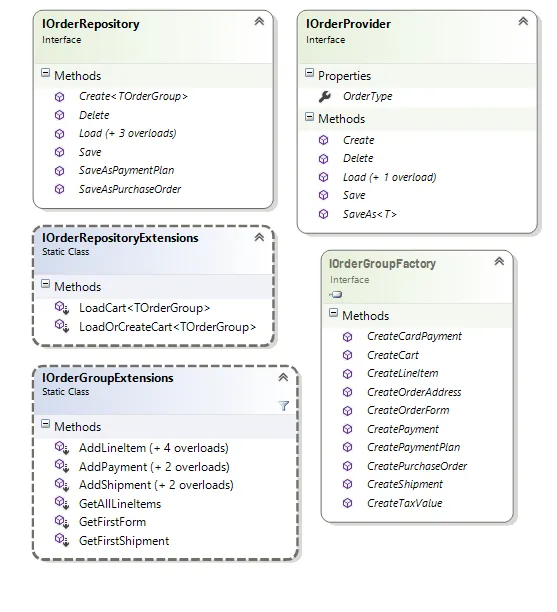The width and height of the screenshot is (557, 612).
Task: Collapse the IOrderRepositoryExtensions box via chevron
Action: 259,237
